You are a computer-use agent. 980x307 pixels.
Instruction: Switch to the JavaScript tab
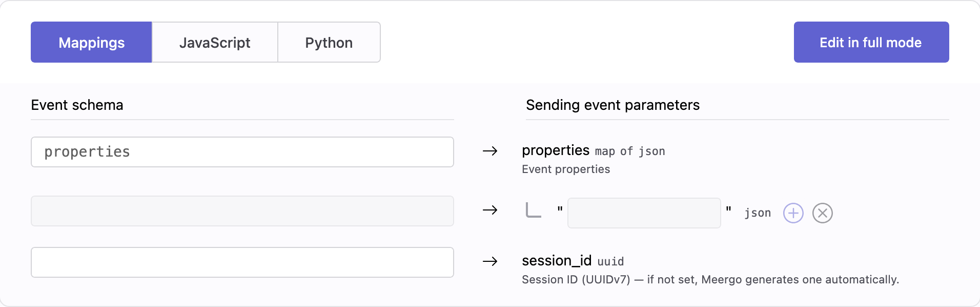pyautogui.click(x=214, y=42)
